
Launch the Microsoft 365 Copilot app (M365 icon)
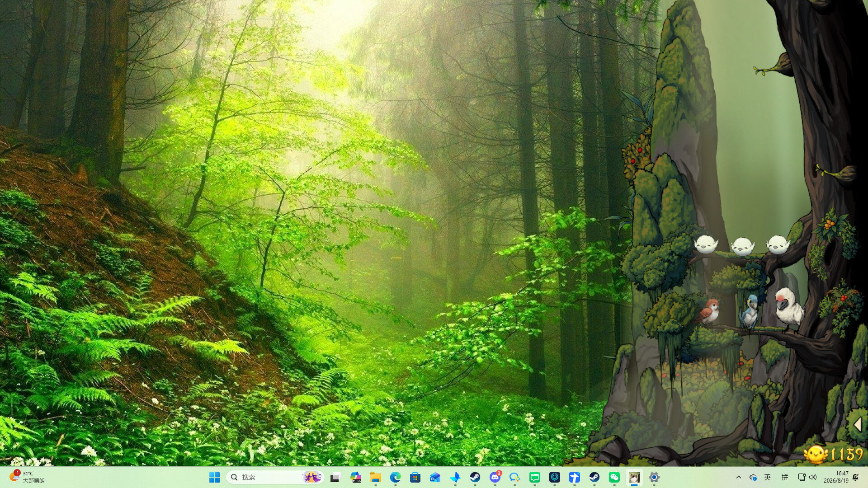click(x=356, y=477)
